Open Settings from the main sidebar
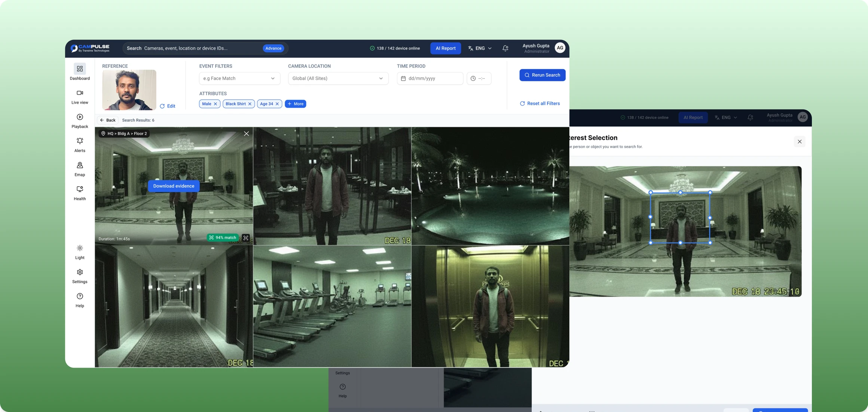Image resolution: width=868 pixels, height=412 pixels. pyautogui.click(x=80, y=276)
